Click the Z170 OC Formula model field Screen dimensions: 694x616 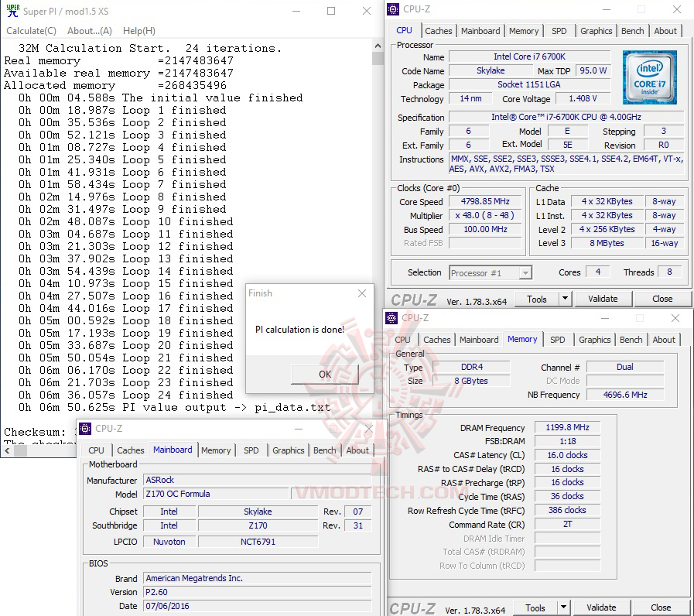216,495
